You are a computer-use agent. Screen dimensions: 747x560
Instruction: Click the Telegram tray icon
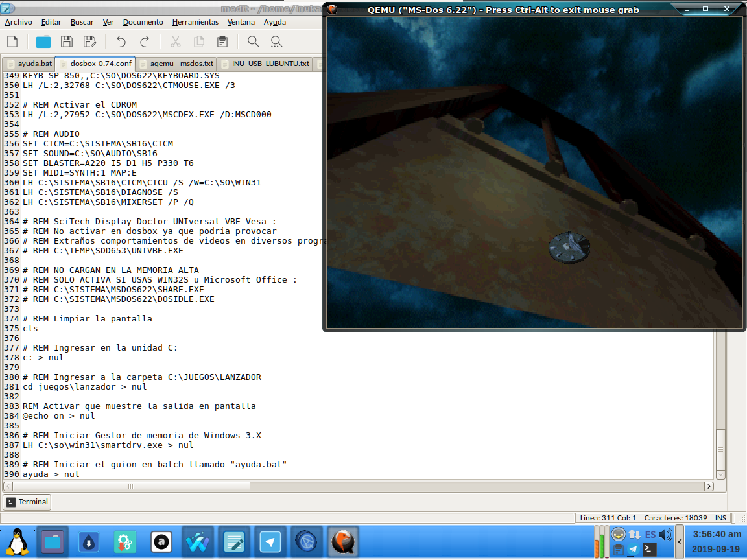click(x=634, y=549)
